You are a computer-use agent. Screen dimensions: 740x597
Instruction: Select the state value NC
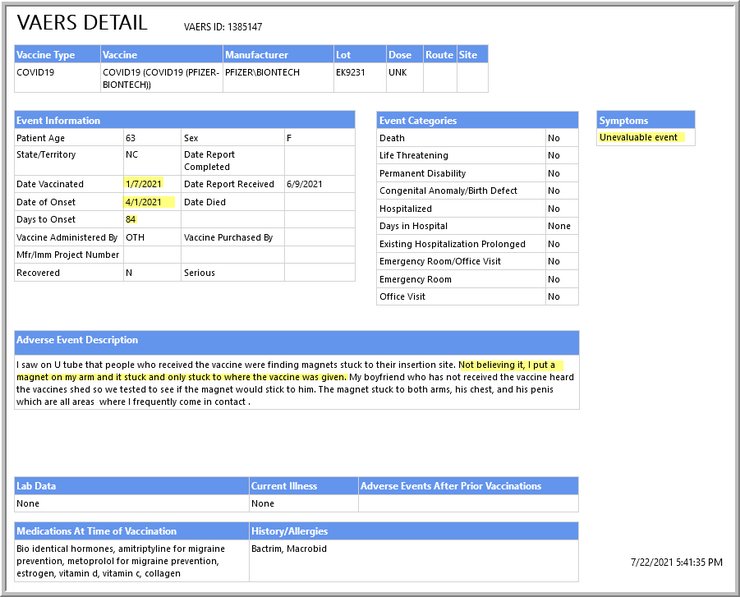[132, 154]
